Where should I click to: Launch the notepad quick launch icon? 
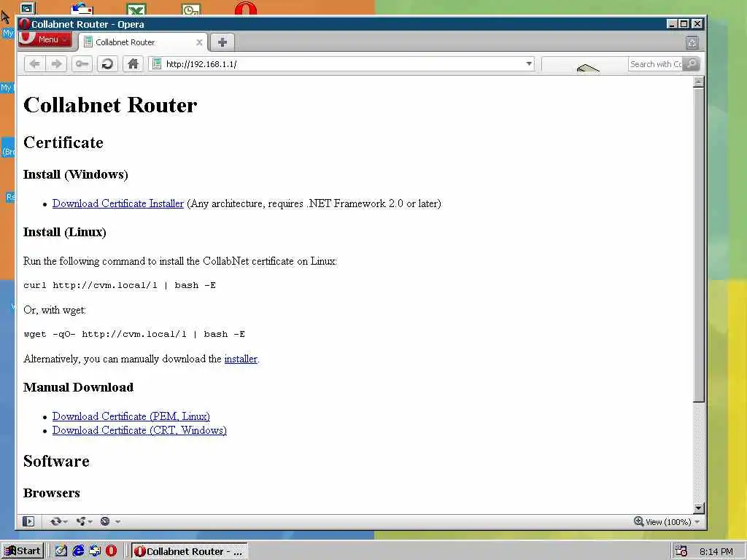pyautogui.click(x=61, y=551)
